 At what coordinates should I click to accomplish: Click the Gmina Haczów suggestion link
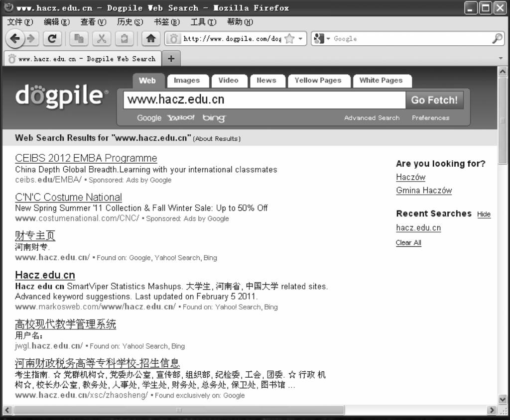pyautogui.click(x=424, y=191)
